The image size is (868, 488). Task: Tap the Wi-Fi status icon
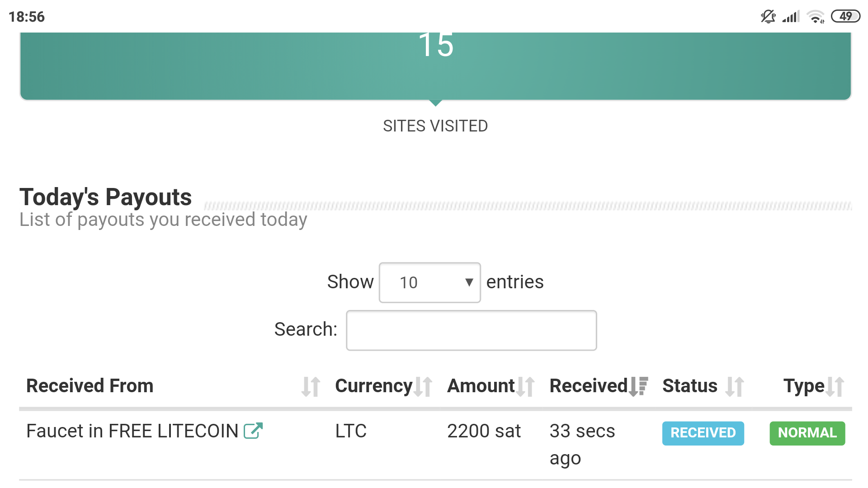(816, 17)
